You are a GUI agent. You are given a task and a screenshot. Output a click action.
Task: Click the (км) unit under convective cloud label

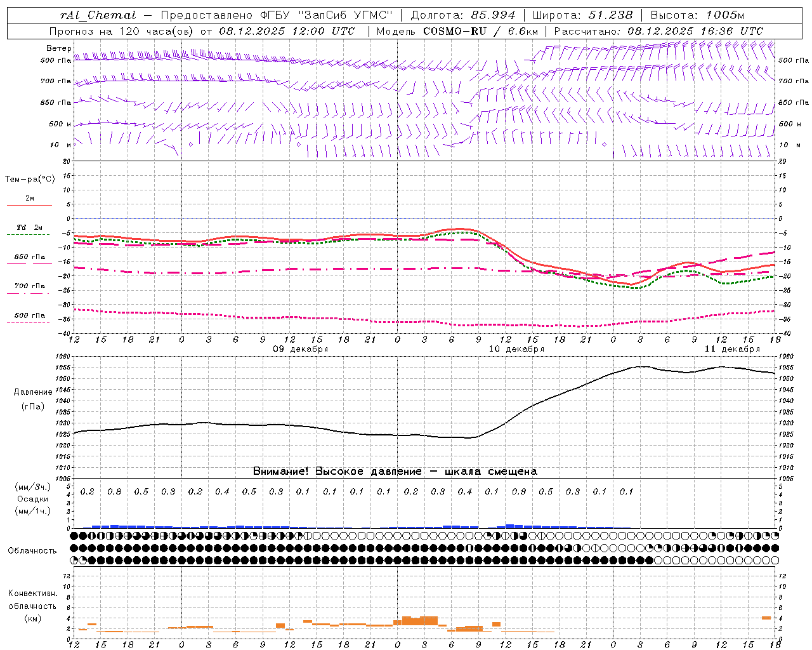(32, 618)
